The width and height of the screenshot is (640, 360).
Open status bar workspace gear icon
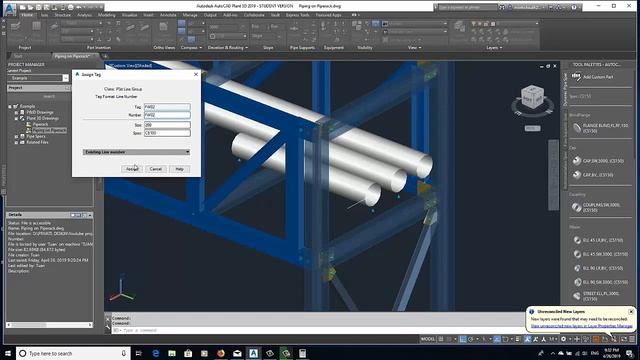[x=564, y=339]
